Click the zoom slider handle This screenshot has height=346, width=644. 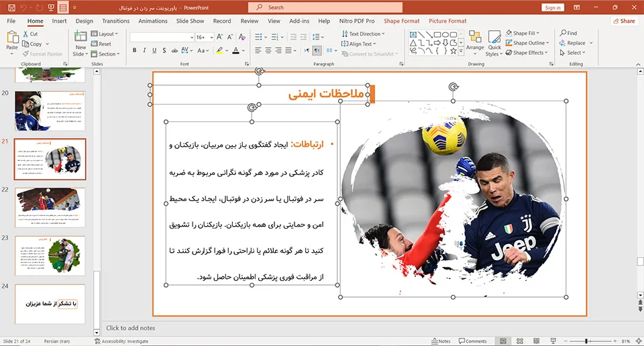coord(586,341)
